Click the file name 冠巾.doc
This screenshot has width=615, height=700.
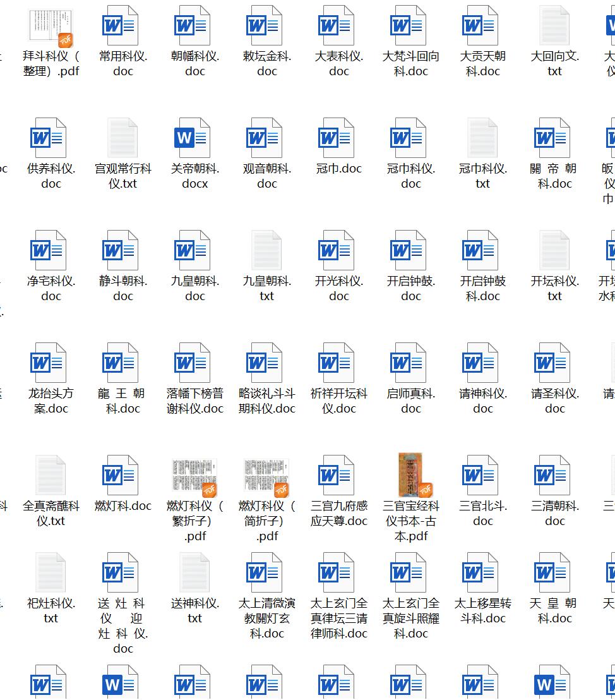(339, 169)
